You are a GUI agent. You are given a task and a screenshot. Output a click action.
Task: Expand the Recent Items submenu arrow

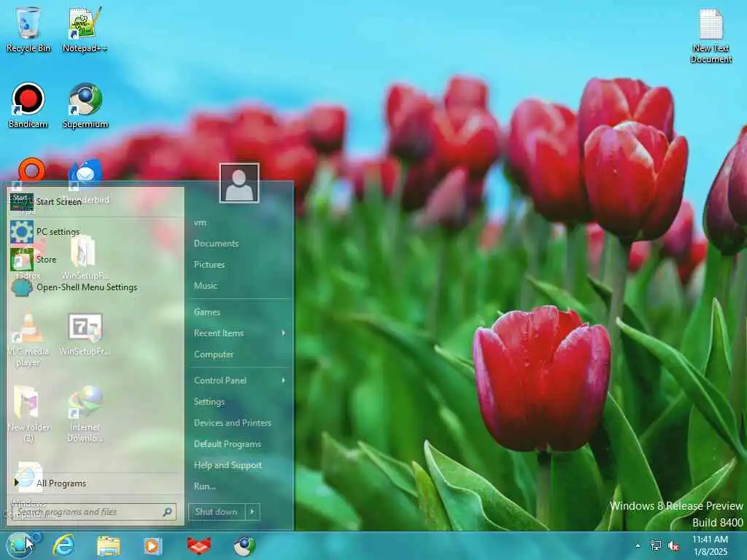click(x=284, y=332)
